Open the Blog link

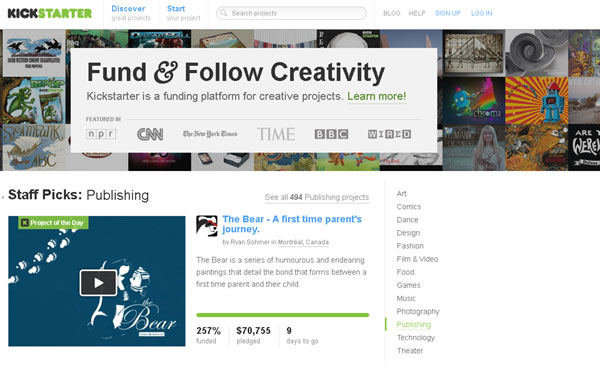(391, 13)
